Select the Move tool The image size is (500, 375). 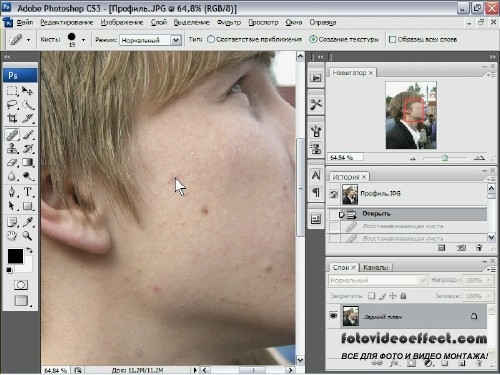tap(28, 90)
